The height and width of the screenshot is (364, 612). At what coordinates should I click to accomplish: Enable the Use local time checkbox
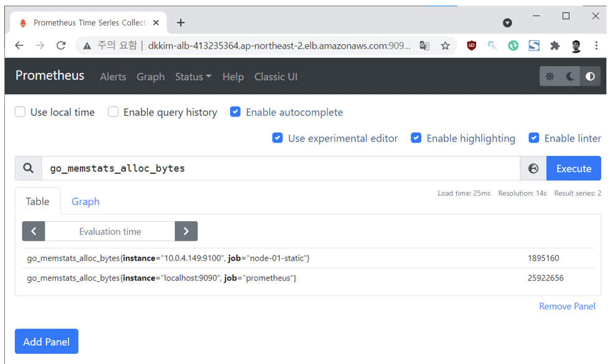(21, 112)
